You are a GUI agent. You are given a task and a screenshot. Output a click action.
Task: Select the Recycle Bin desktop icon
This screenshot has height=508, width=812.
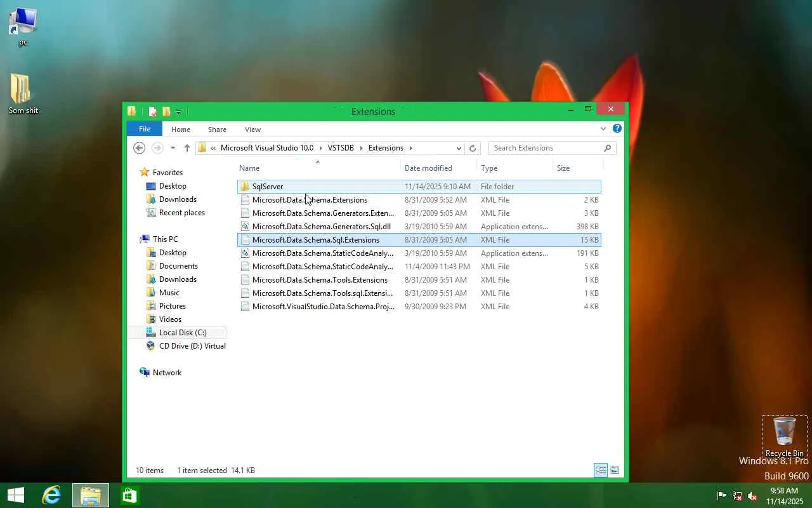pos(785,437)
